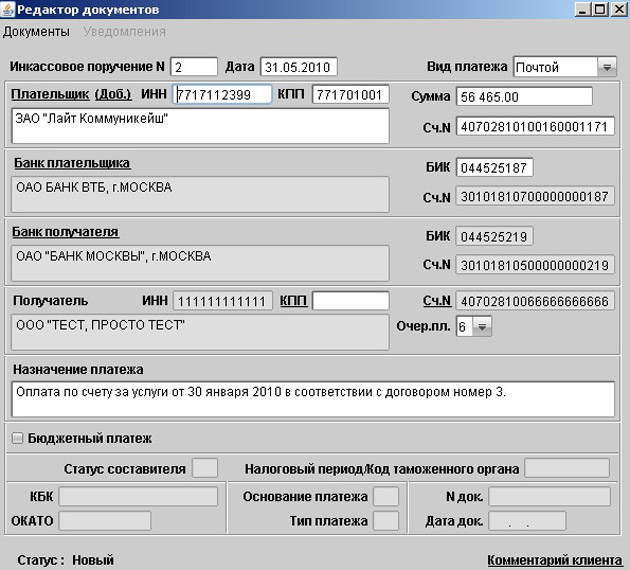Click the Java application icon in title bar
630x570 pixels.
coord(8,9)
